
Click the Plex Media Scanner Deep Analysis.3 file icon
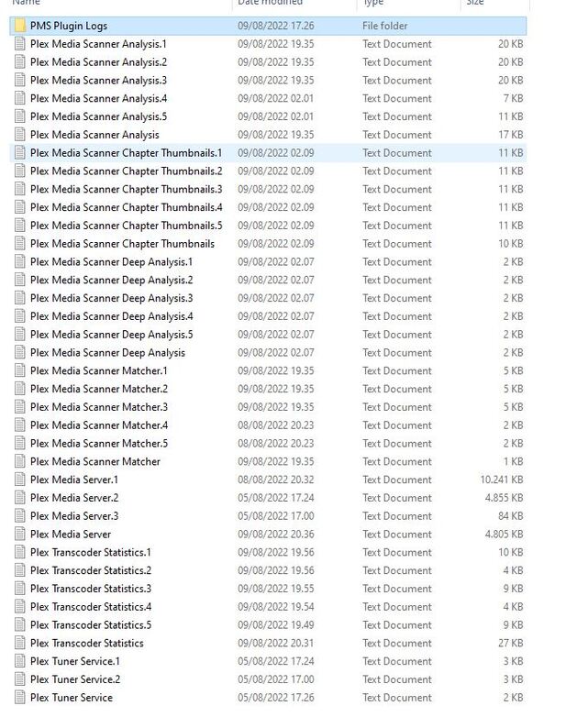(x=20, y=298)
